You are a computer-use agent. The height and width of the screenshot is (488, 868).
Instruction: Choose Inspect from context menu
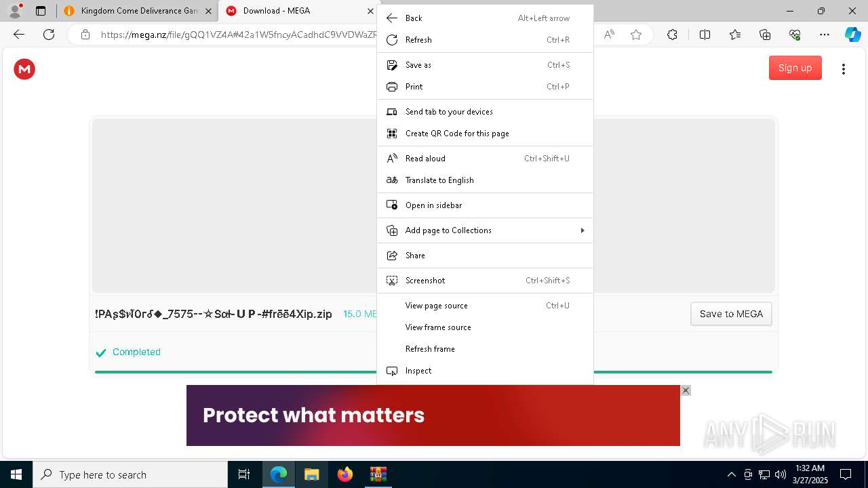click(485, 371)
